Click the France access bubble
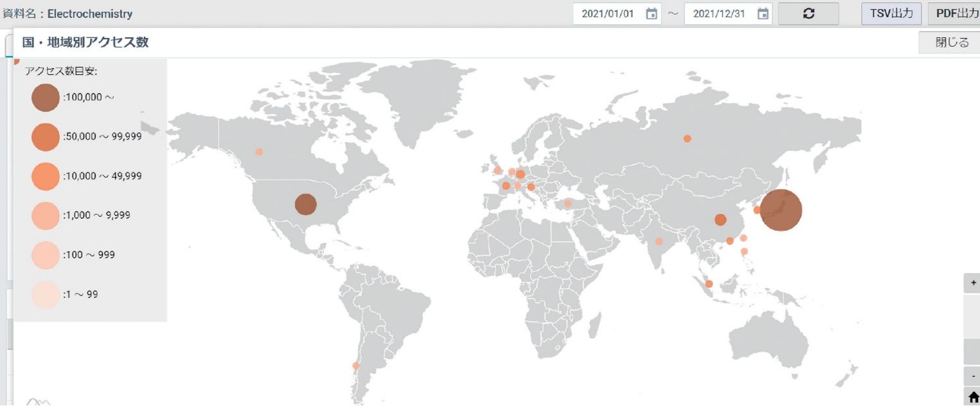This screenshot has width=980, height=406. [506, 186]
